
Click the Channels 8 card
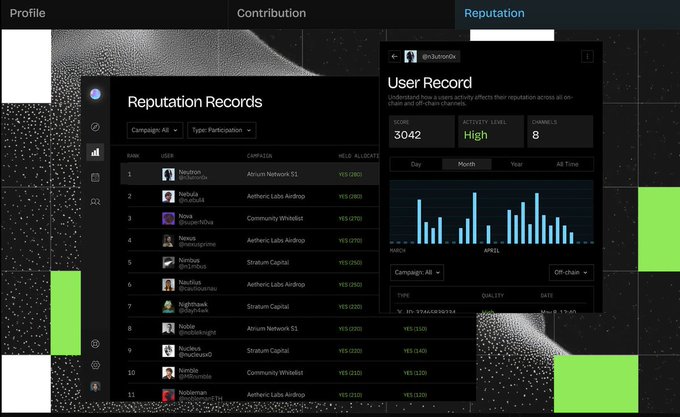pyautogui.click(x=560, y=131)
